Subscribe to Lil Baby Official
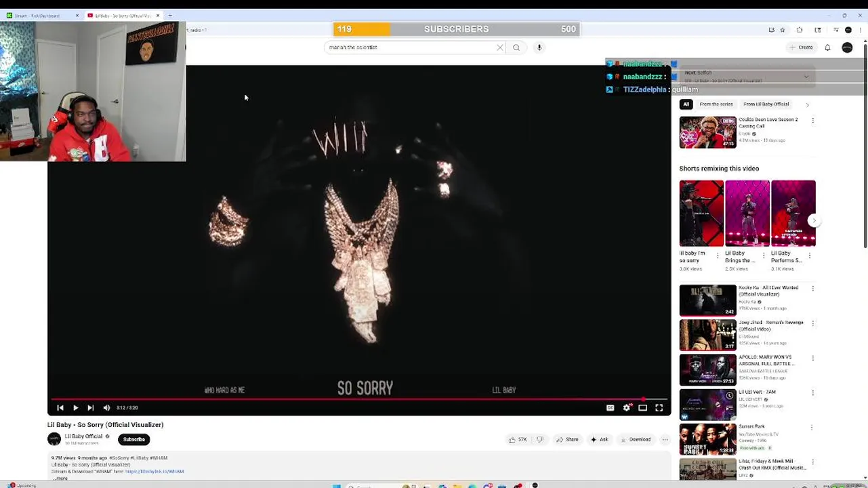Screen dimensions: 868x488 click(134, 439)
